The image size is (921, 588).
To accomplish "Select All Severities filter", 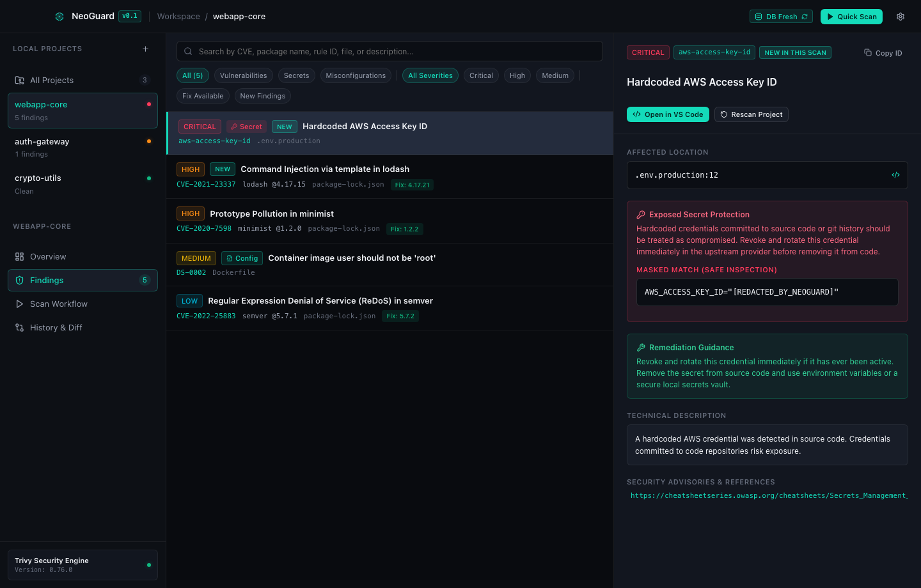I will 430,75.
